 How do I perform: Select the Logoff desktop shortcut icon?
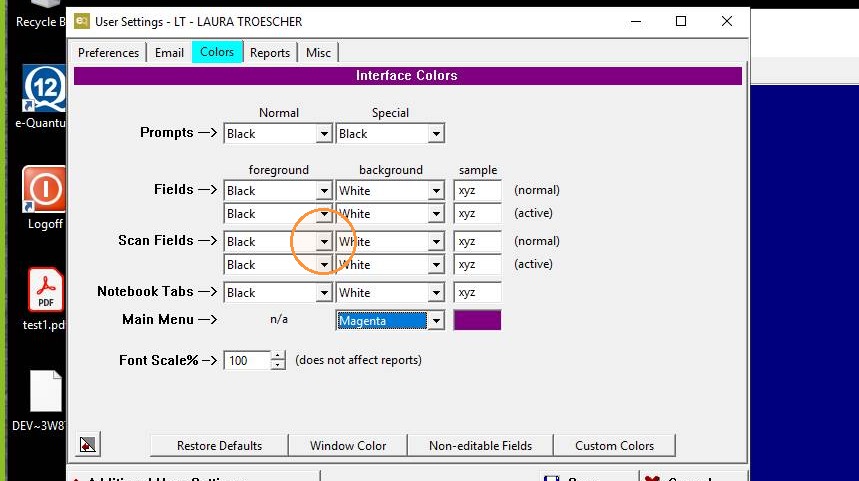coord(44,189)
